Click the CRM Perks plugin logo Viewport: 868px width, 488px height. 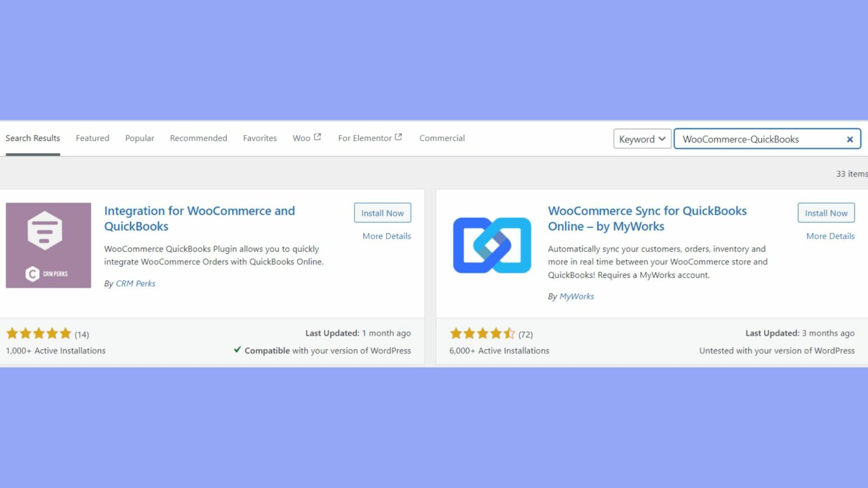point(48,245)
